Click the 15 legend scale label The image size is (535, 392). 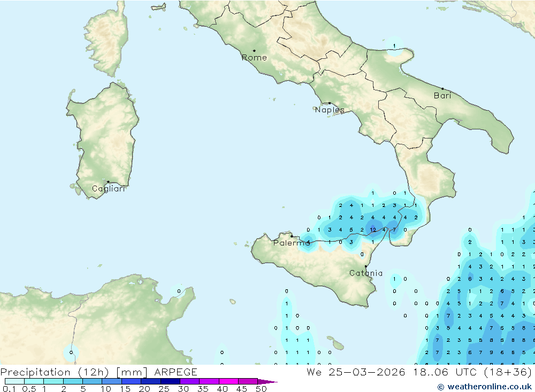(125, 389)
